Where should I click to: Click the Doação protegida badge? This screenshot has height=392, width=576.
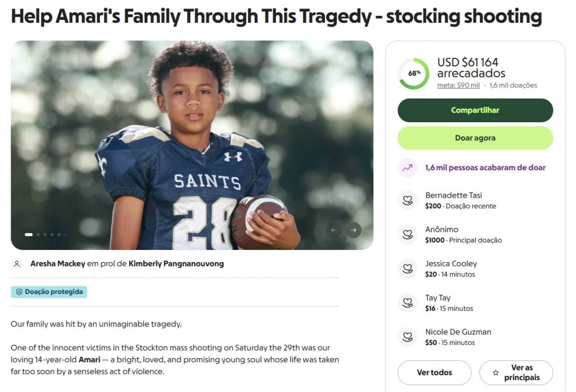tap(49, 292)
